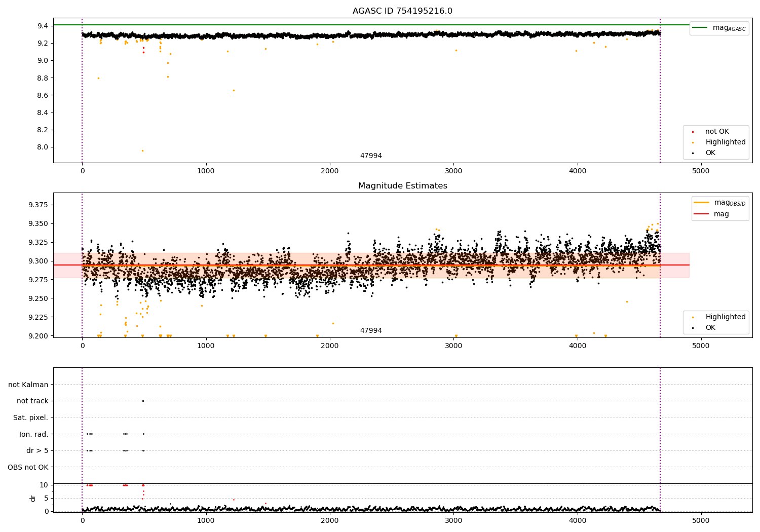Screen dimensions: 760x532
Task: Click the '9.275' y-tick label
Action: tap(38, 280)
